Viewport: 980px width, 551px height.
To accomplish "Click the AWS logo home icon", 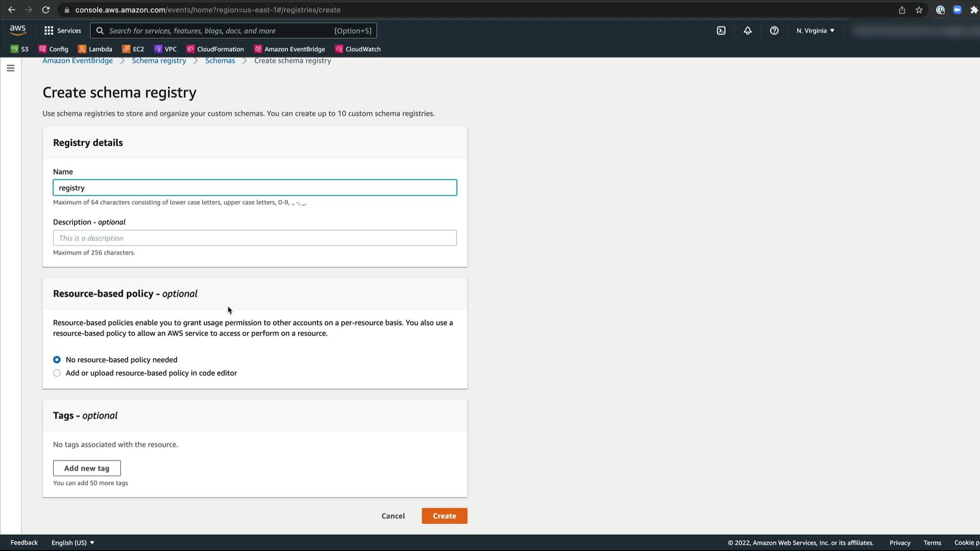I will coord(17,30).
